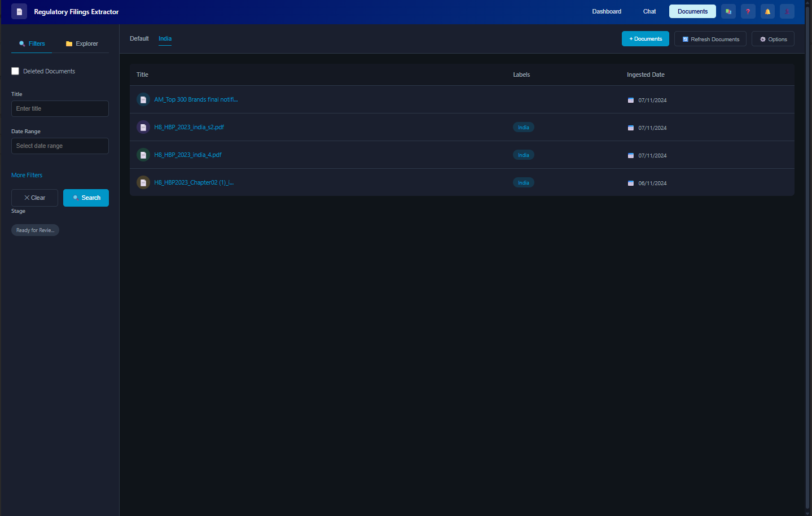Click India label on H8_HBP2023_Chapter02 row
Viewport: 812px width, 516px height.
pyautogui.click(x=523, y=183)
